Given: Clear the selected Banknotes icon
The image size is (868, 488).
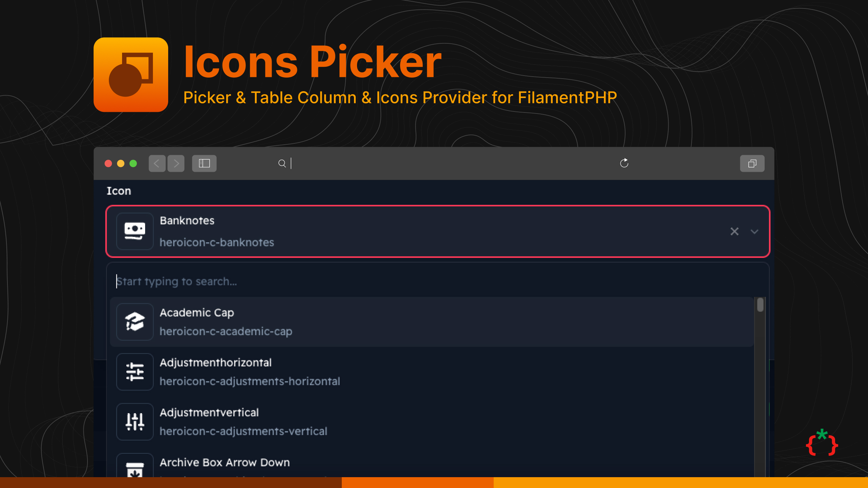Looking at the screenshot, I should [734, 231].
